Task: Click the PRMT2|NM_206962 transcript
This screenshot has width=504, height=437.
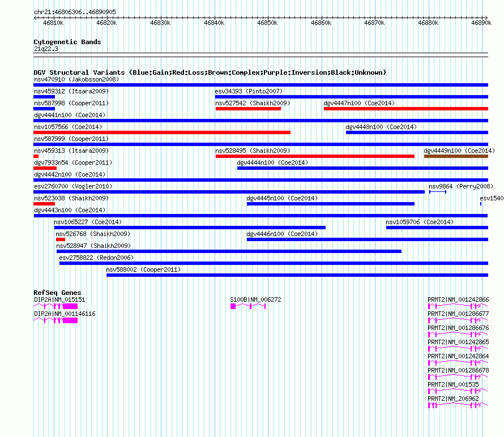Action: click(458, 405)
